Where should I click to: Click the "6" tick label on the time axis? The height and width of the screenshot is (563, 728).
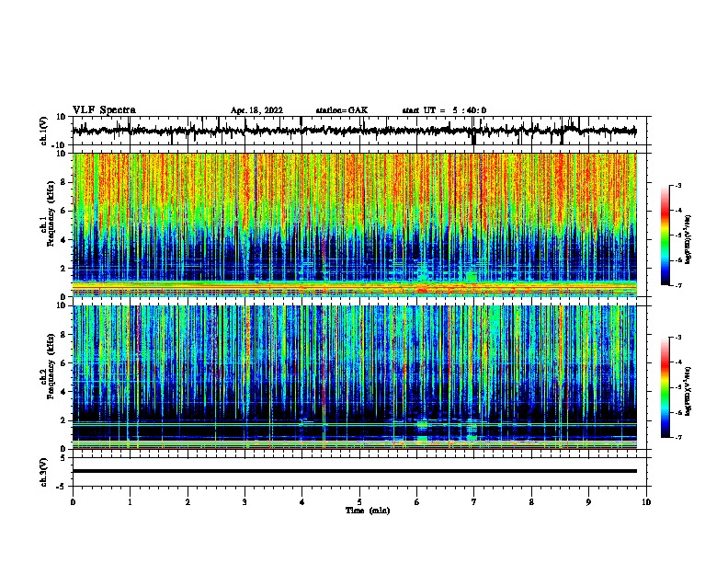pos(417,502)
